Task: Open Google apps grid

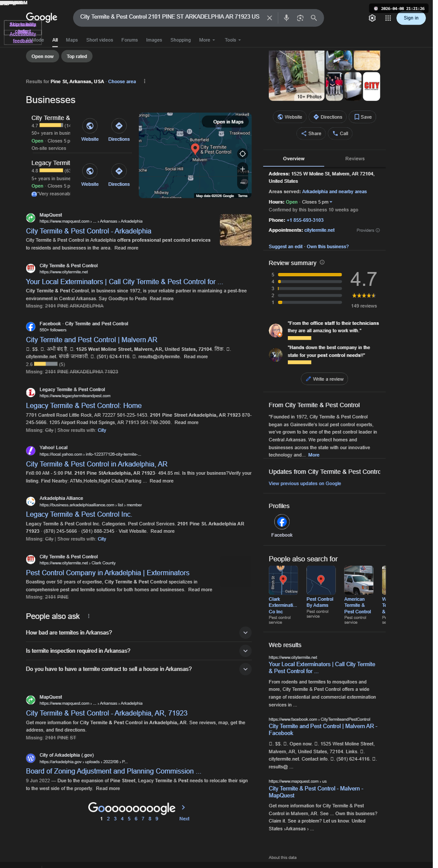Action: click(x=388, y=18)
